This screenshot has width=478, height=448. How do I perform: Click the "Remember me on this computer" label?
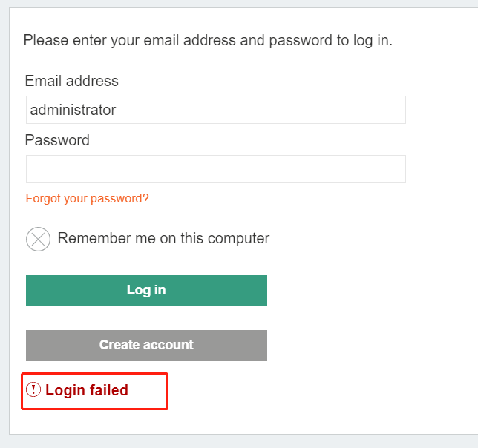click(x=163, y=238)
